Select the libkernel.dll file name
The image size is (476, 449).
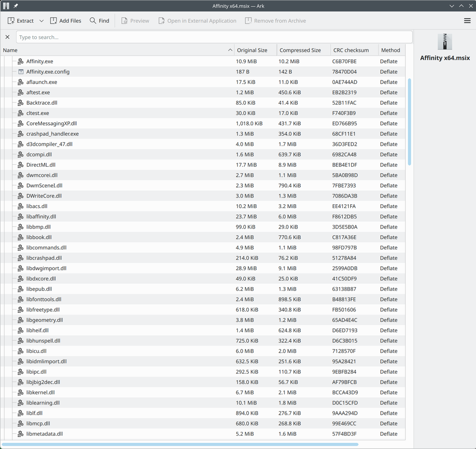(x=41, y=392)
